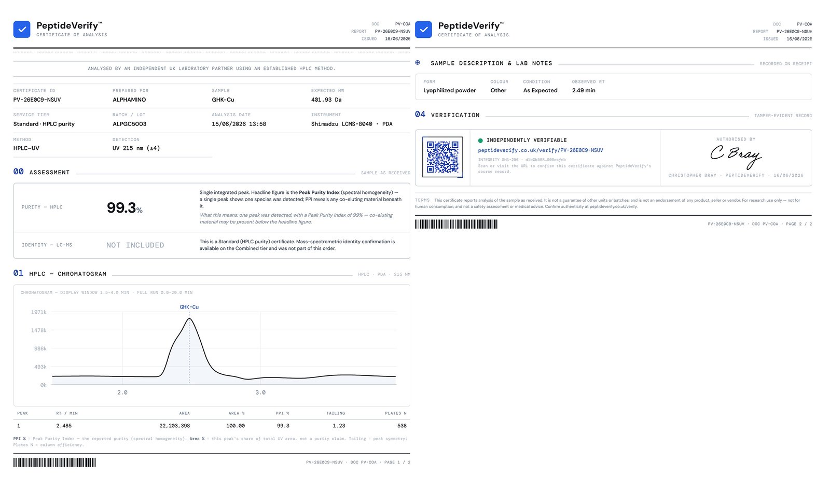The image size is (830, 504).
Task: Click the chromatogram peak apex under GHK-Cu label
Action: (189, 318)
